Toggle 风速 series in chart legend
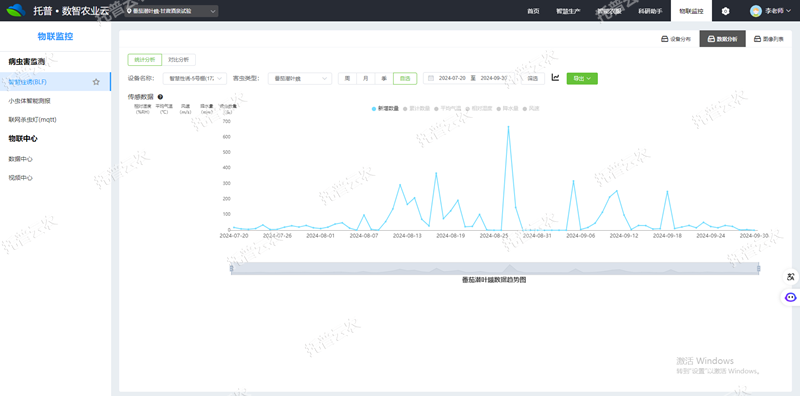This screenshot has width=800, height=396. coord(531,109)
